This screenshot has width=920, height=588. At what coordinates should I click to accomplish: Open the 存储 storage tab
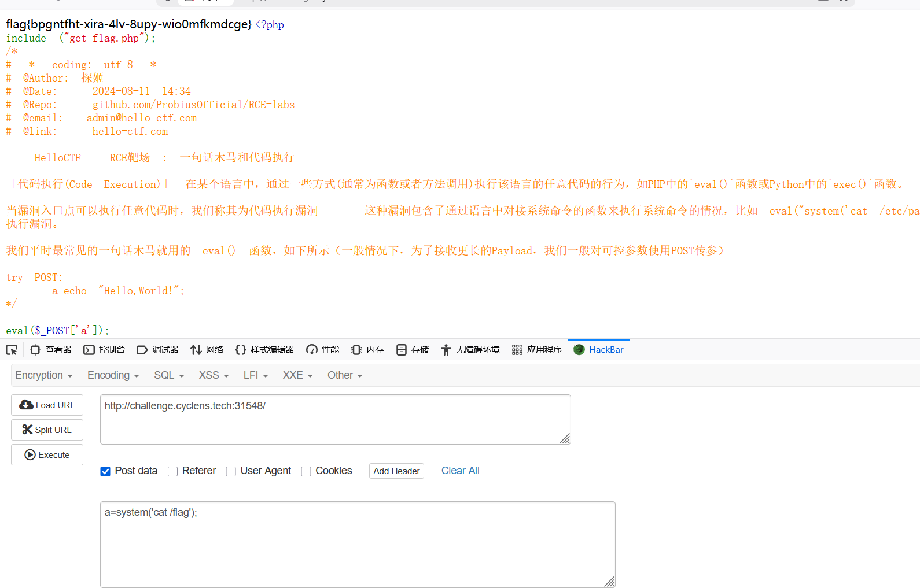tap(413, 350)
